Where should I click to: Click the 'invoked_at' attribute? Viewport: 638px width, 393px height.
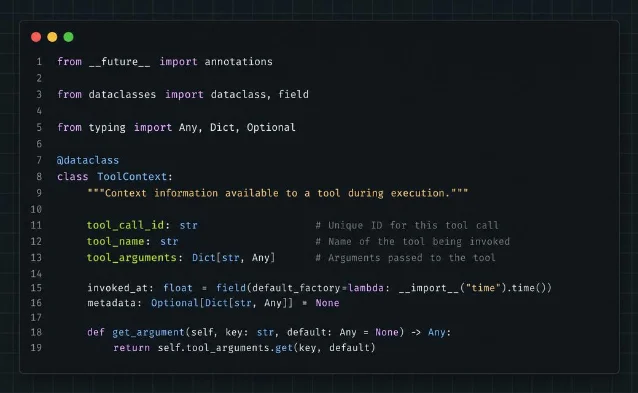118,288
